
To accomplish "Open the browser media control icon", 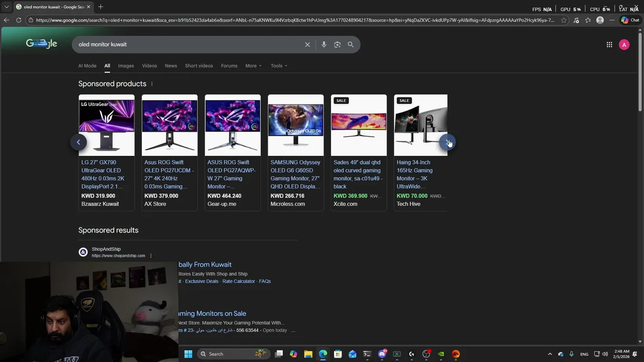I will point(576,20).
